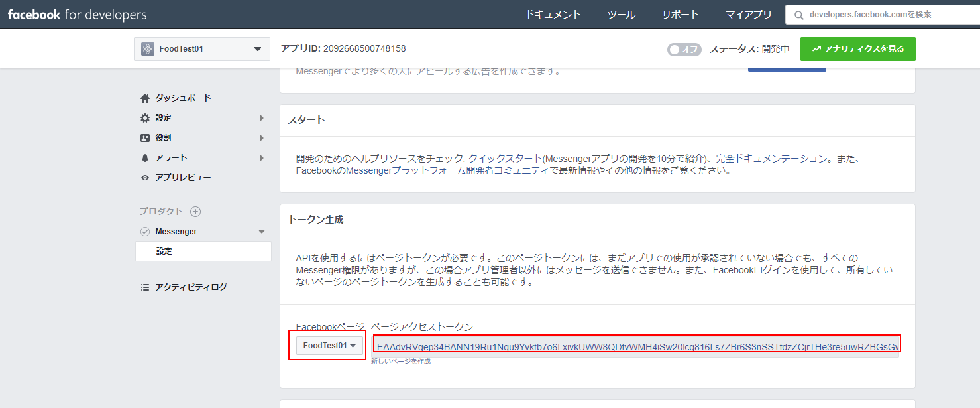Image resolution: width=980 pixels, height=408 pixels.
Task: Open アクティビティログ in the sidebar
Action: (191, 287)
